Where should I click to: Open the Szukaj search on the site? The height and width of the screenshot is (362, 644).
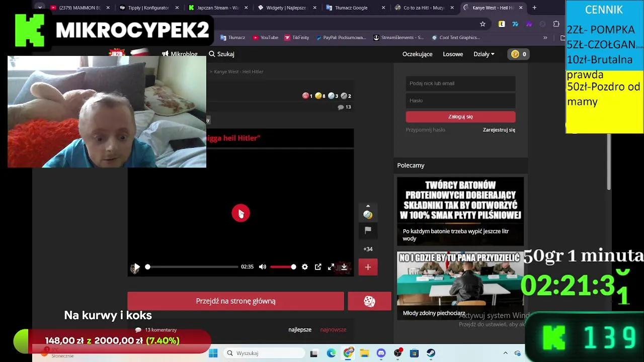(x=221, y=54)
